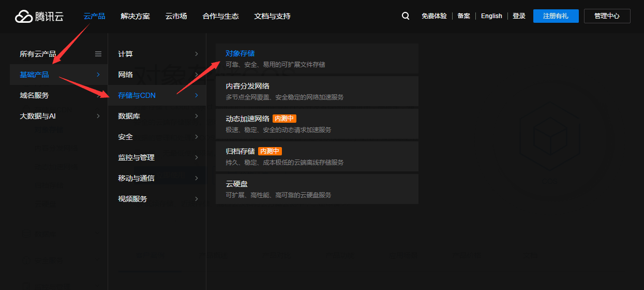This screenshot has width=644, height=290.
Task: Click description 极速、稳定、安全的动态请求加速服务
Action: pos(279,130)
